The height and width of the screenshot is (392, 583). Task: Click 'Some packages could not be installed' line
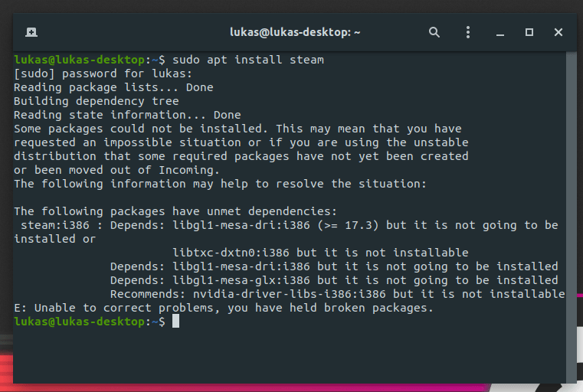237,129
